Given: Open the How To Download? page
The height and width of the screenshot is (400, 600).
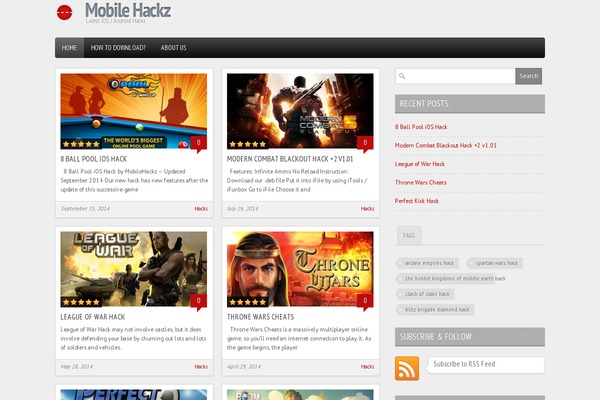Looking at the screenshot, I should 118,48.
